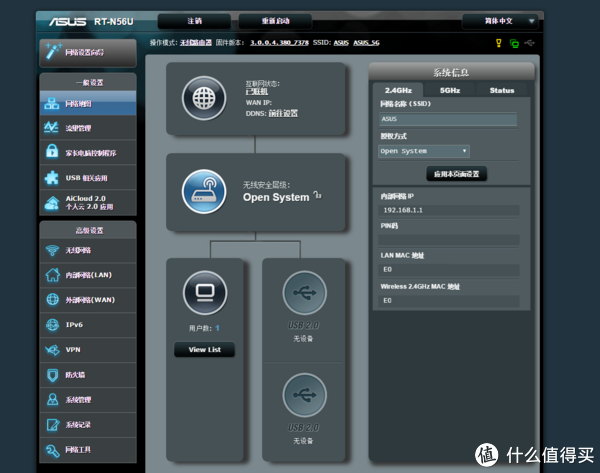The image size is (600, 473).
Task: Click the green network clients status icon
Action: (514, 43)
